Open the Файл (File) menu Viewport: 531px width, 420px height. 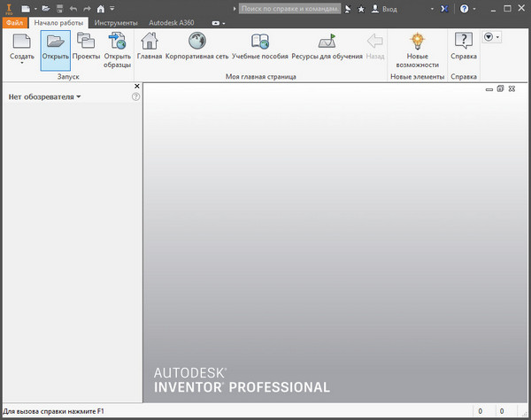click(x=14, y=22)
